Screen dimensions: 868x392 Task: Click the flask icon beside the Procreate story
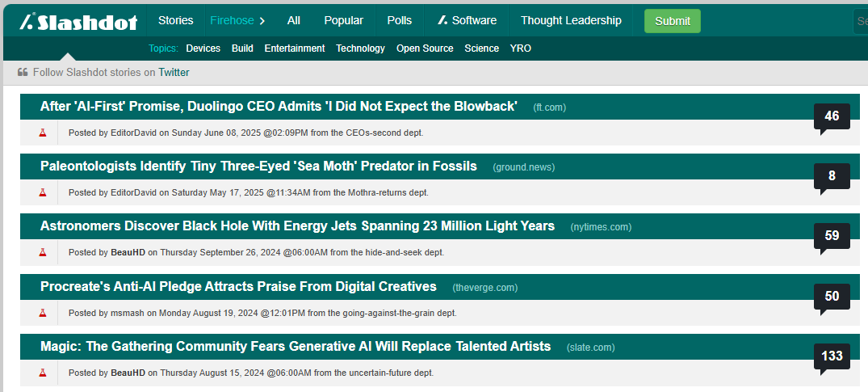click(x=43, y=313)
